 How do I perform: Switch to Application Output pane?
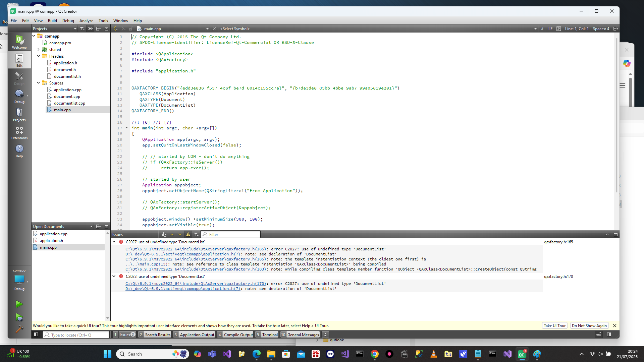click(194, 335)
